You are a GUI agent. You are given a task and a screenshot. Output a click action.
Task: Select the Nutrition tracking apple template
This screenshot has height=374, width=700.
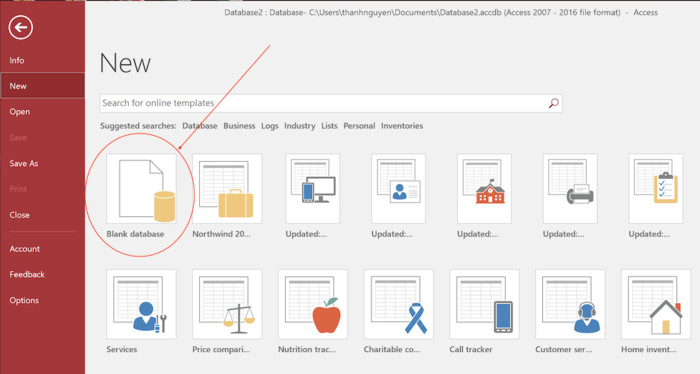click(312, 304)
